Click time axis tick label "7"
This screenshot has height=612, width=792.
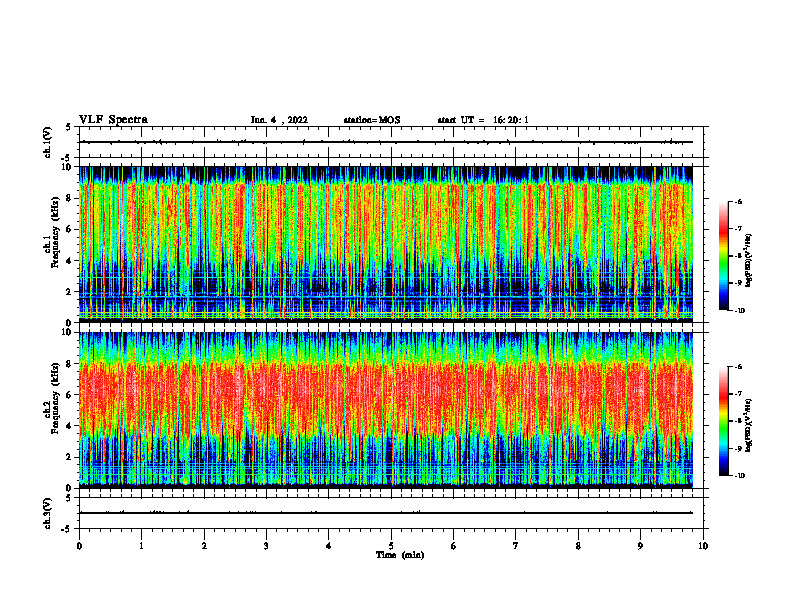516,546
